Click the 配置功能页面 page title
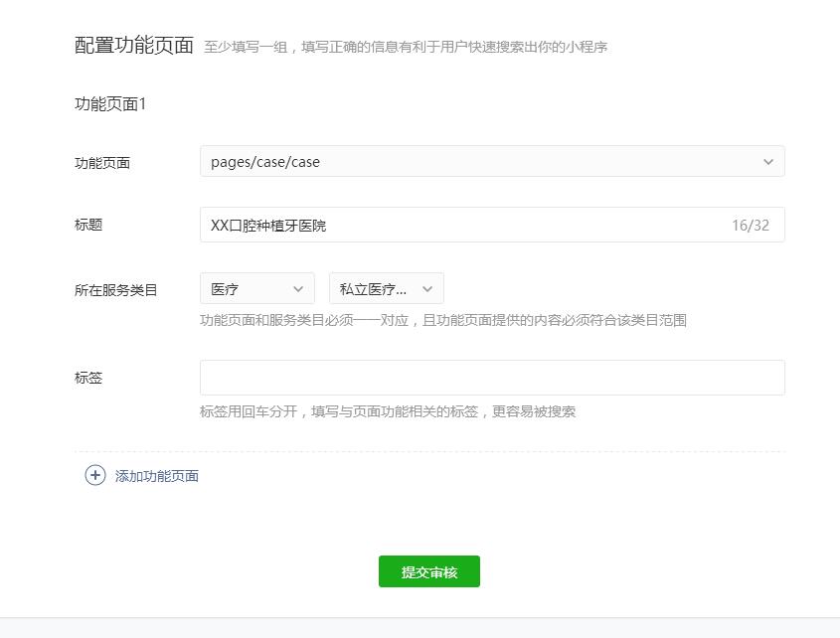Image resolution: width=840 pixels, height=638 pixels. click(130, 44)
